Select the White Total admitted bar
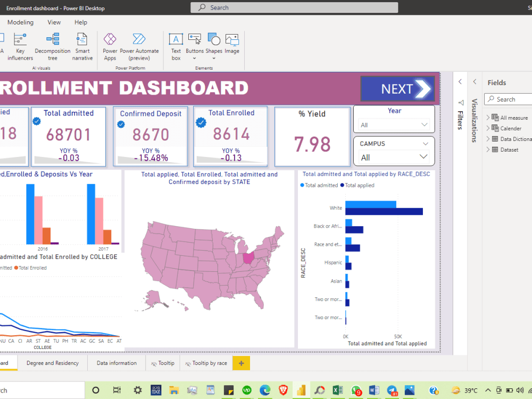 (x=371, y=204)
